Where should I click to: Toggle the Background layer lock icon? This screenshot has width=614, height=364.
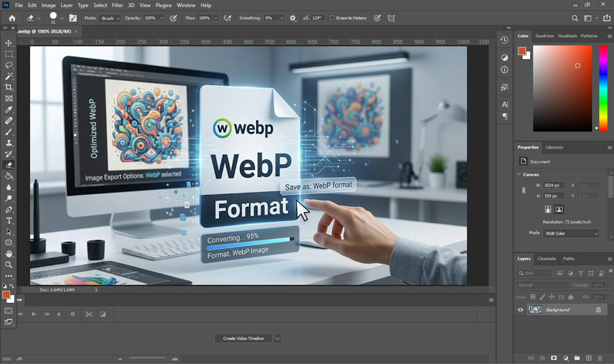[x=598, y=309]
